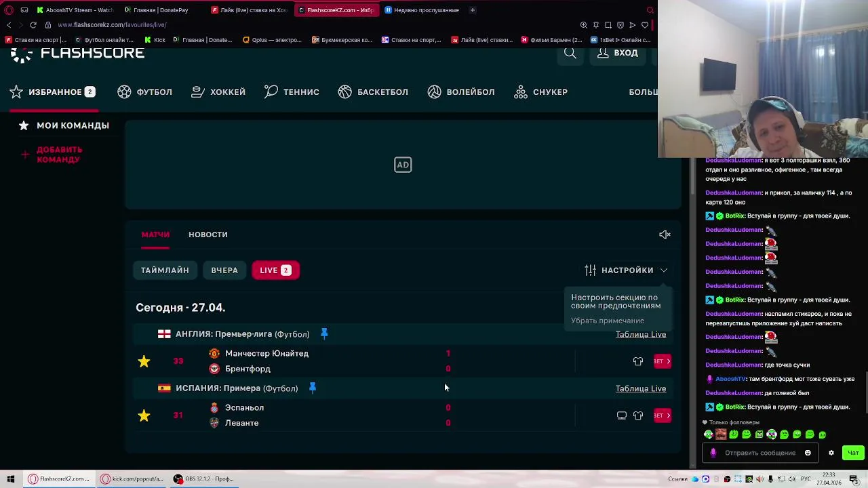Switch to Главная DonatePay browser tab
This screenshot has height=488, width=868.
(x=161, y=10)
